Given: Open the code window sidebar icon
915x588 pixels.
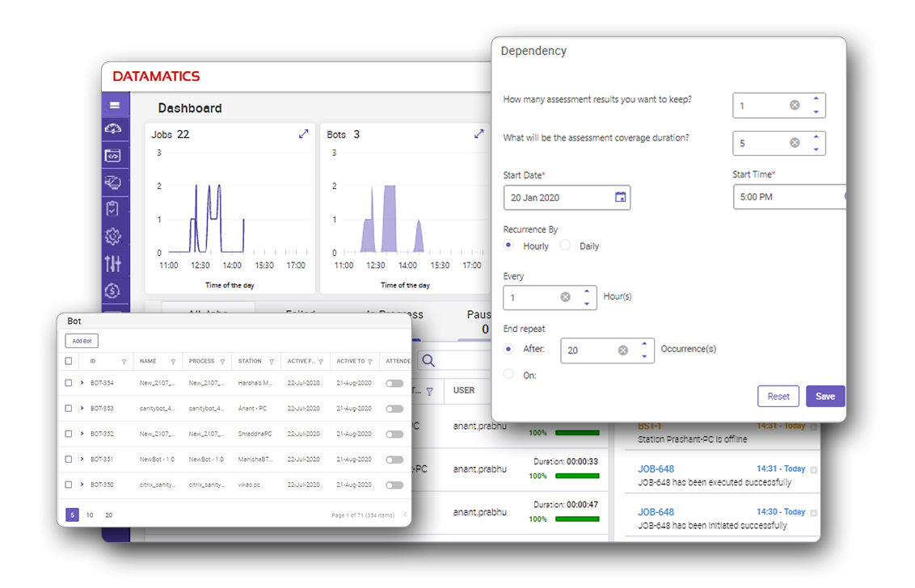Looking at the screenshot, I should click(114, 156).
